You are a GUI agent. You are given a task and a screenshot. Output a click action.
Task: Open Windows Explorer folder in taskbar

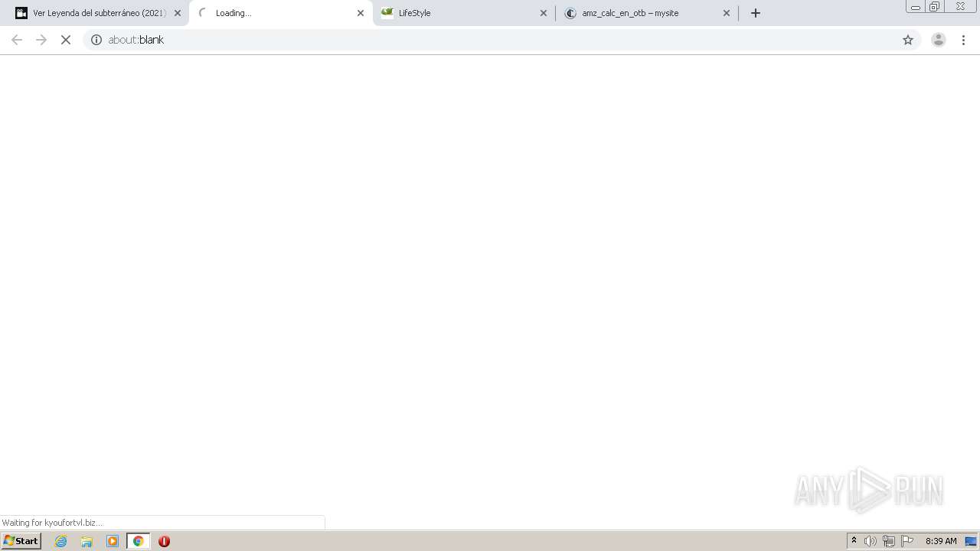click(x=87, y=541)
